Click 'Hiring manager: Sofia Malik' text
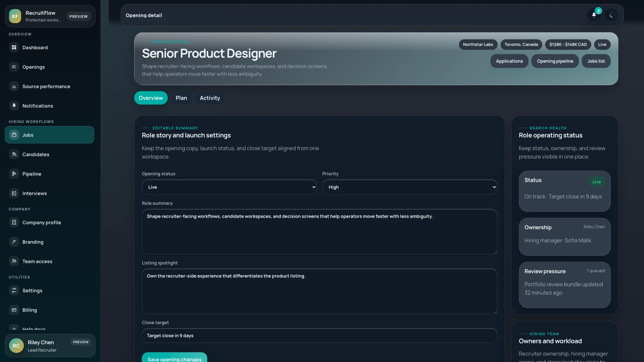644x362 pixels. [x=557, y=240]
